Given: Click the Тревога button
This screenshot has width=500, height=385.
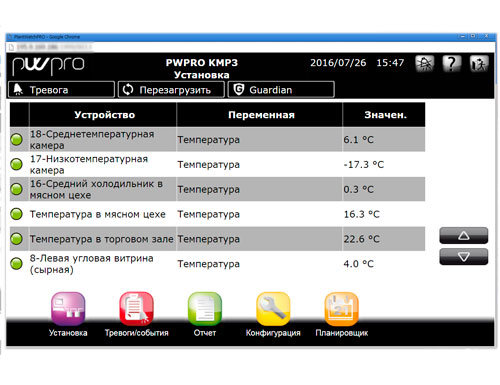Looking at the screenshot, I should (61, 90).
